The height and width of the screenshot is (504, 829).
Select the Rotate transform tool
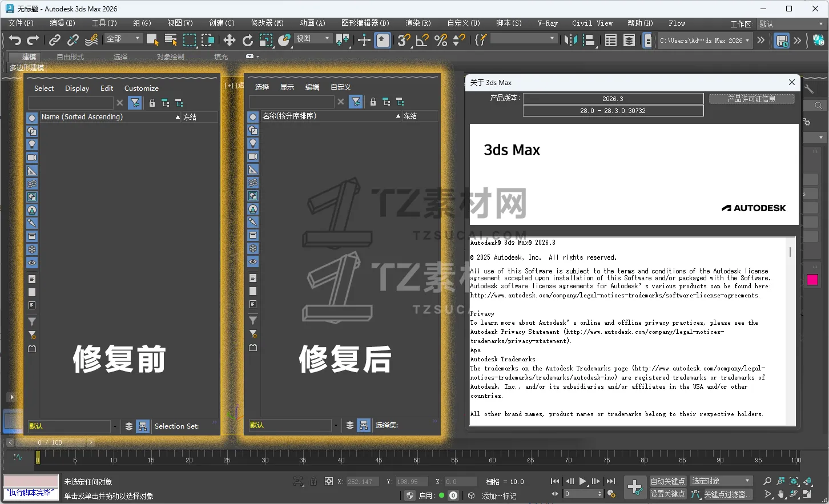(248, 40)
